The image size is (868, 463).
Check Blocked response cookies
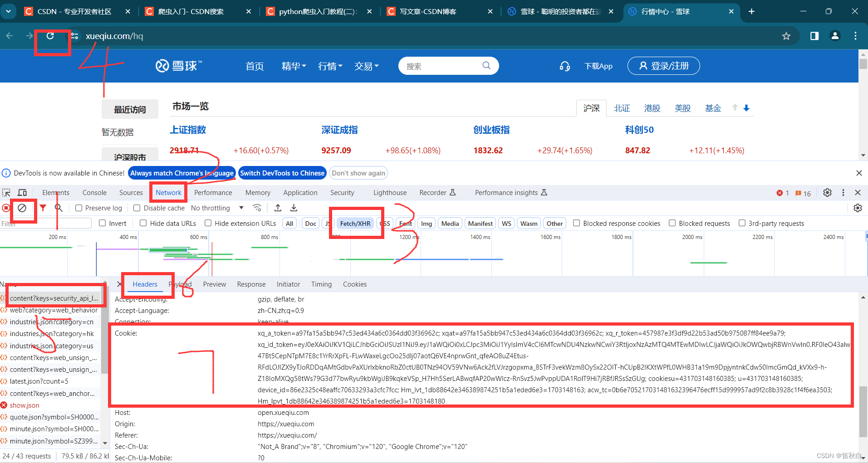coord(576,223)
